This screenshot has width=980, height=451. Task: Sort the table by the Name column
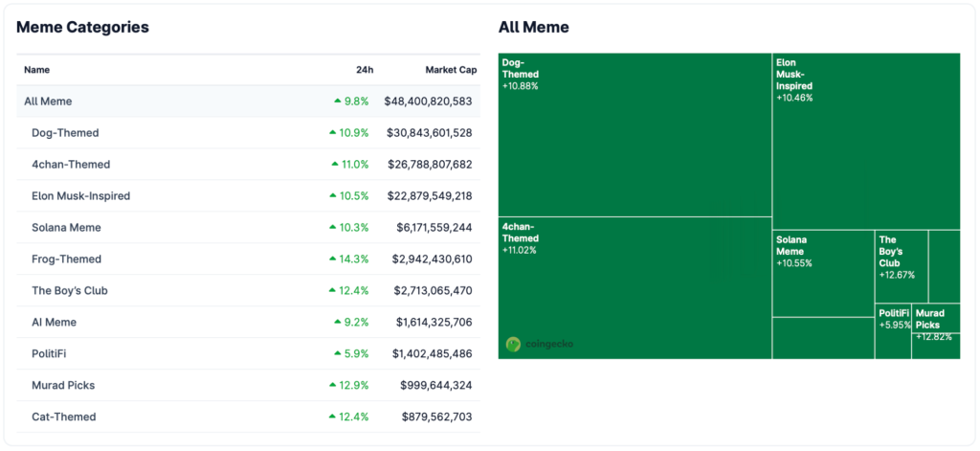point(36,70)
